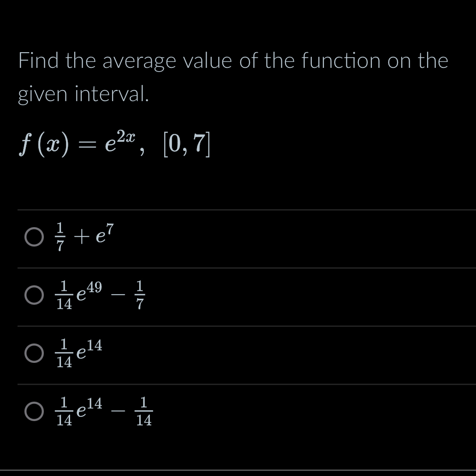Viewport: 476px width, 476px height.
Task: Click the third answer's radio button
Action: 35,354
